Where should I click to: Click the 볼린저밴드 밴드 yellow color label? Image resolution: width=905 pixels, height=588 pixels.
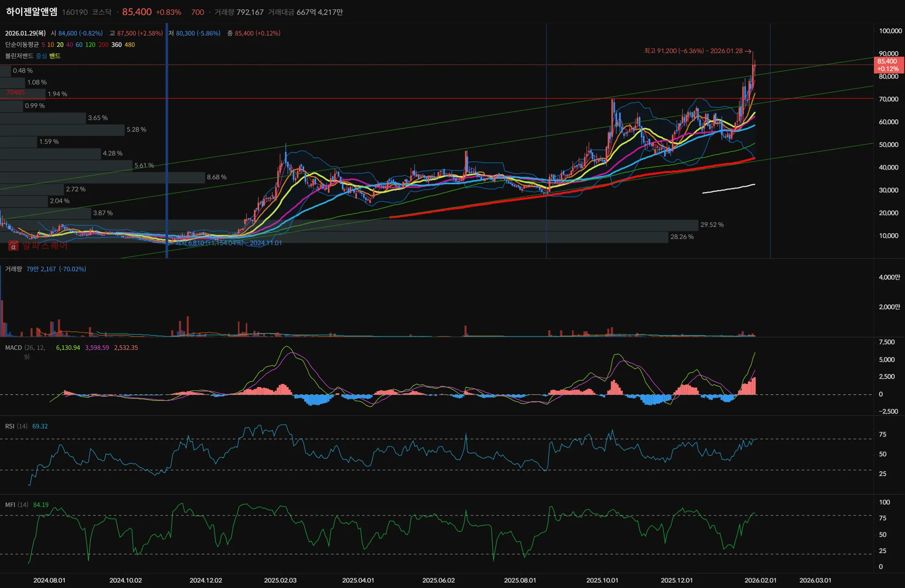pyautogui.click(x=55, y=56)
